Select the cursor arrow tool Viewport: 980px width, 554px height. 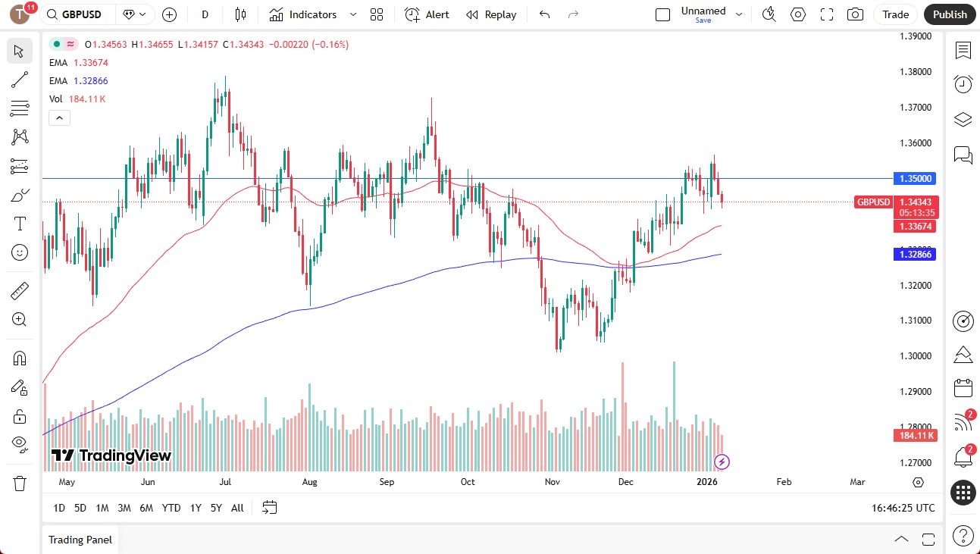point(20,52)
